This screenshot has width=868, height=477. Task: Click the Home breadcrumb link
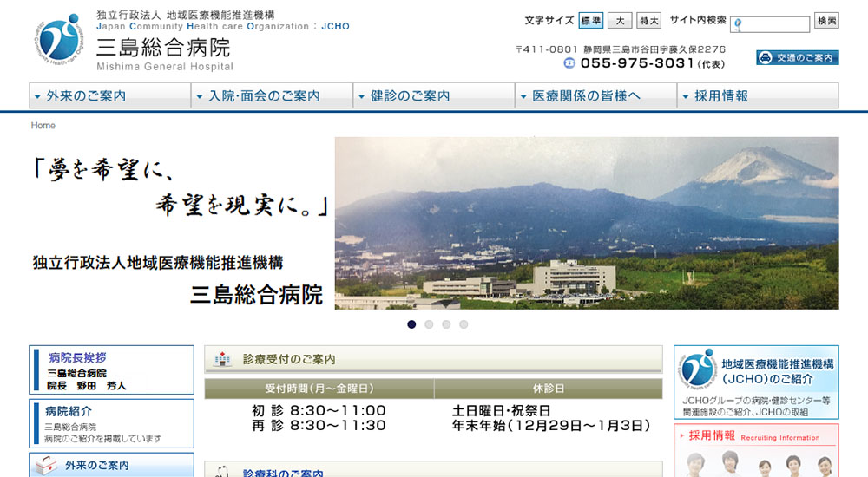(x=43, y=126)
